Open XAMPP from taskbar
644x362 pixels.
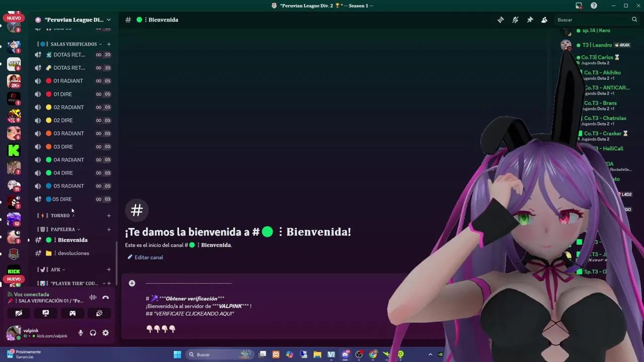[x=276, y=354]
